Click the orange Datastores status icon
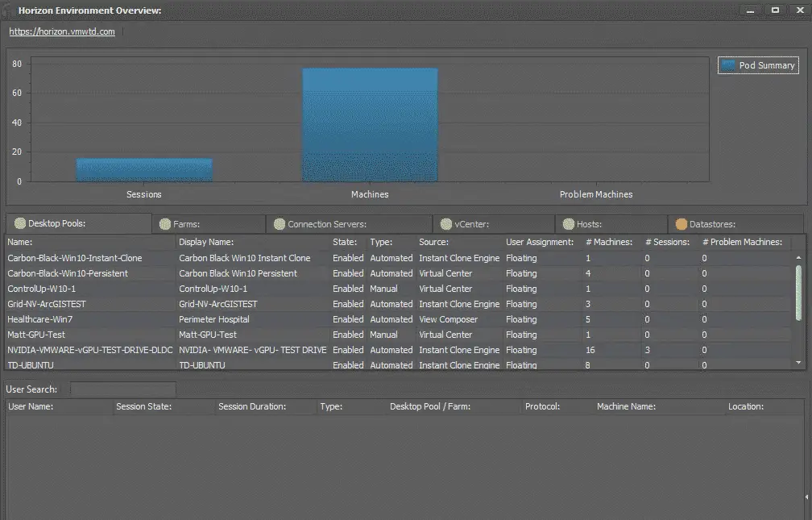 tap(681, 224)
